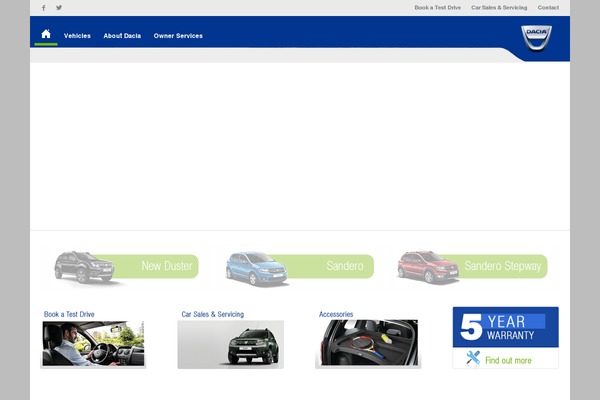Select the New Duster banner

(126, 267)
